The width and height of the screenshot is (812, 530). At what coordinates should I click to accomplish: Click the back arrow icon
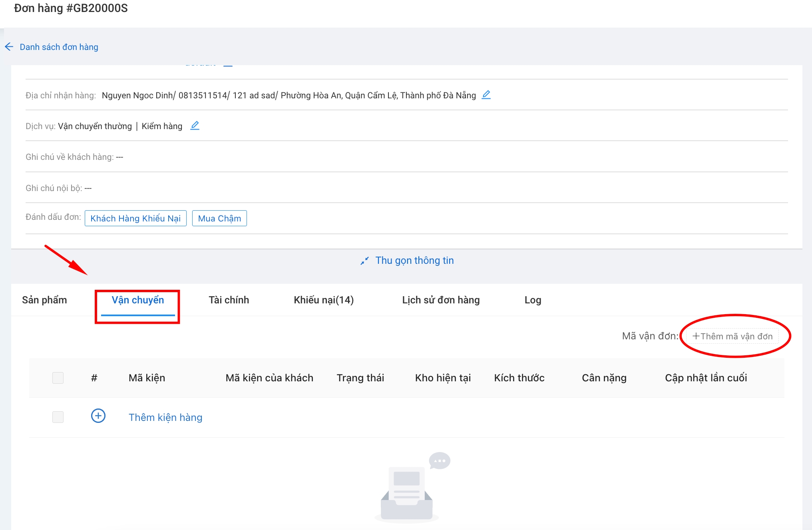point(9,47)
